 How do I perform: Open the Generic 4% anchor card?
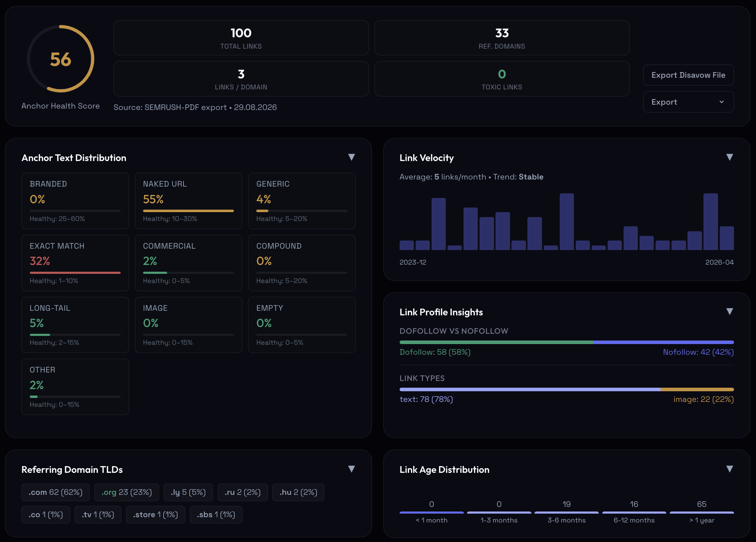click(302, 201)
